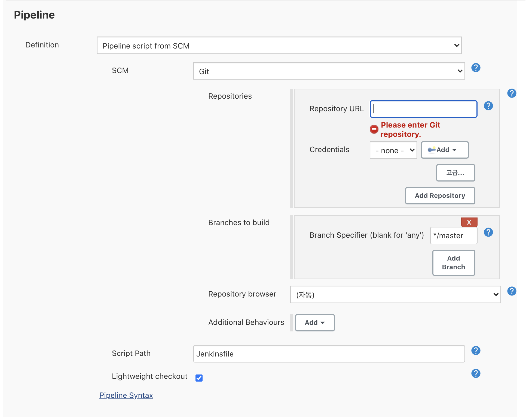
Task: Click Repository browser help icon
Action: point(512,291)
